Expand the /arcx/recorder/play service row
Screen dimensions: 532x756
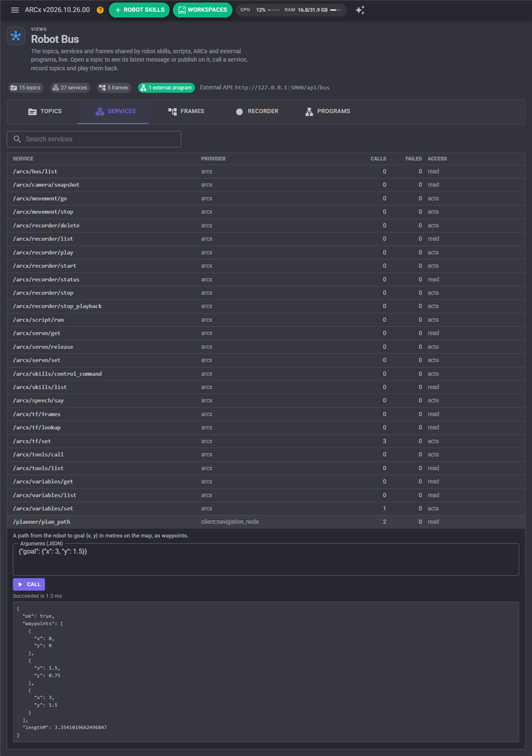click(x=266, y=253)
